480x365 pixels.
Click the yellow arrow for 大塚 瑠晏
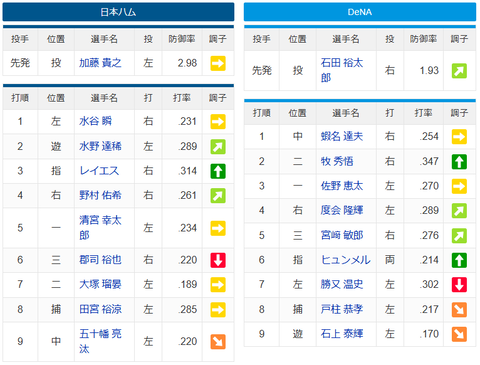218,285
